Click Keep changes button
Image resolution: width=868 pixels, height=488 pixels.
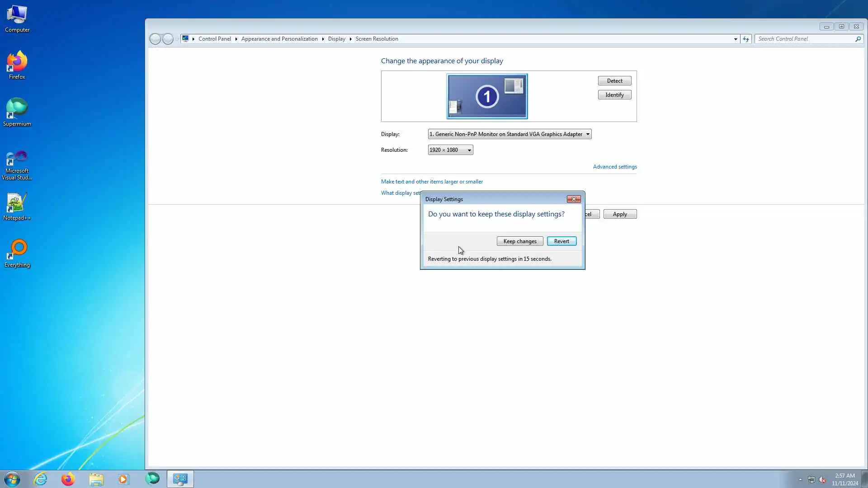[519, 241]
